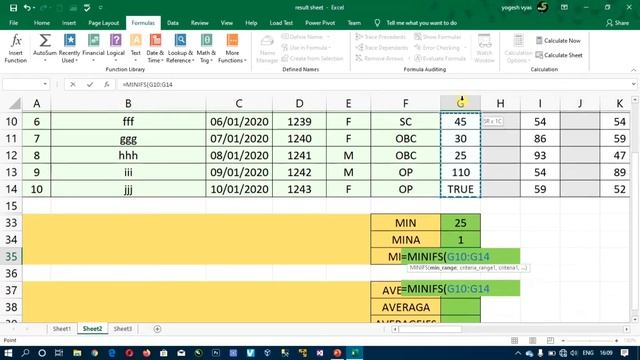Open Windows taskbar search
640x360 pixels.
tap(25, 353)
